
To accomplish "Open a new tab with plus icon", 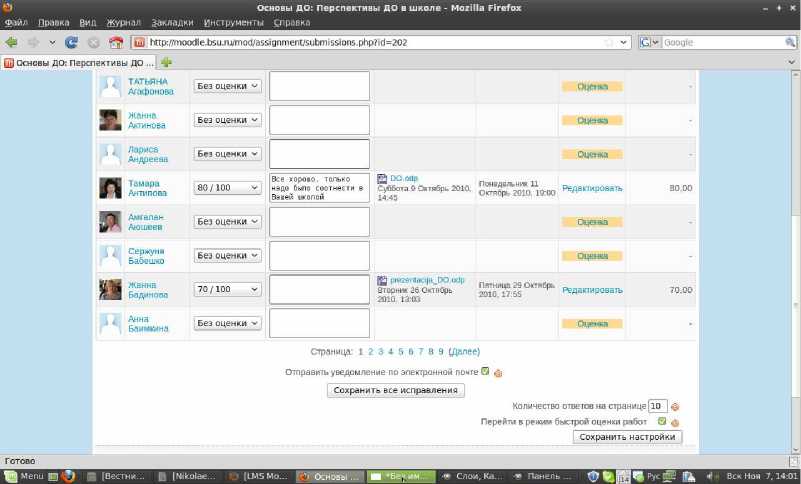I will coord(166,62).
